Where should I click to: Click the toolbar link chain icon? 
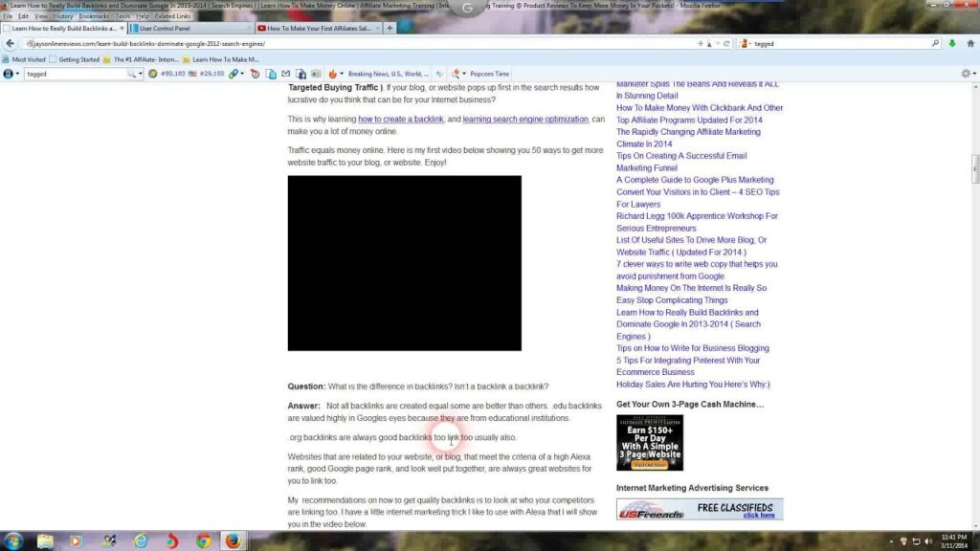234,74
